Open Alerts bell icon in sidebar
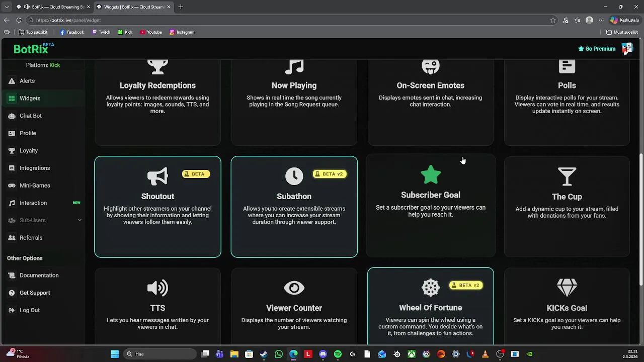This screenshot has height=362, width=644. click(12, 81)
